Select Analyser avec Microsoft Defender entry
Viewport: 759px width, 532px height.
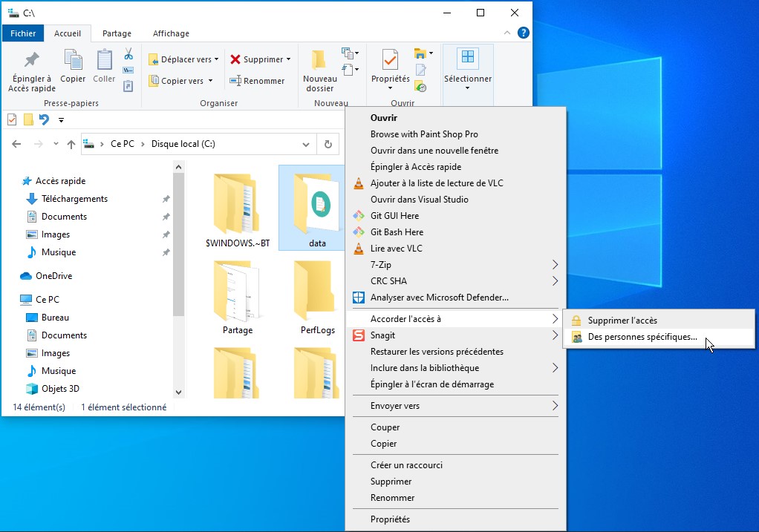439,298
